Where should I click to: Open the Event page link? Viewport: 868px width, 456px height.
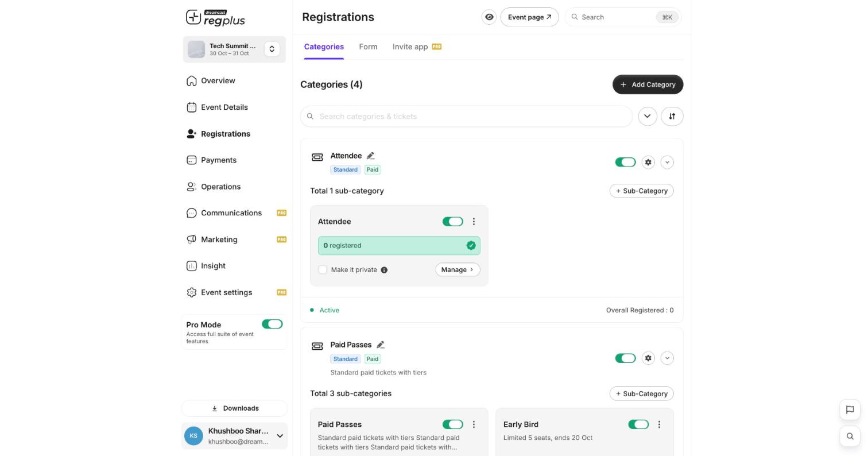point(529,17)
